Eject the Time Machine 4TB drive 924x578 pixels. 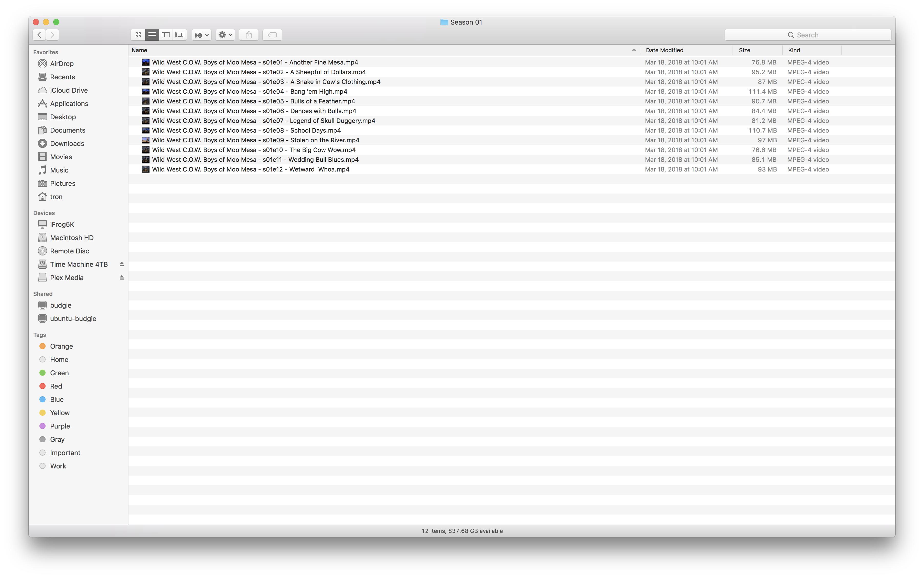(122, 264)
